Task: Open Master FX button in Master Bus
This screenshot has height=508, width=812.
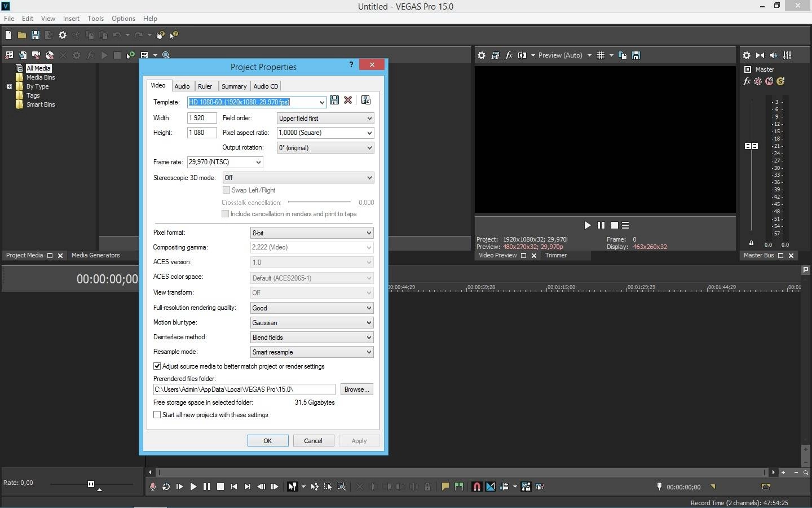Action: pyautogui.click(x=747, y=81)
